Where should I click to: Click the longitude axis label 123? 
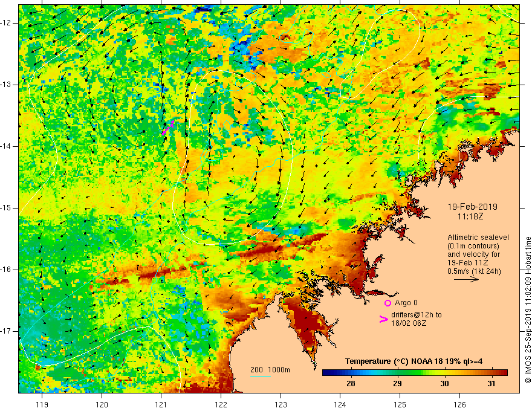point(281,404)
